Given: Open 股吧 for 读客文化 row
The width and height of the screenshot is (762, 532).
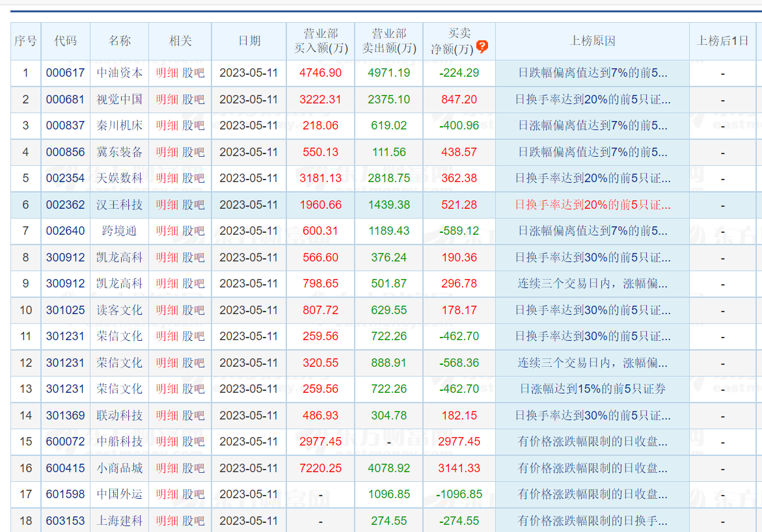Looking at the screenshot, I should point(193,310).
